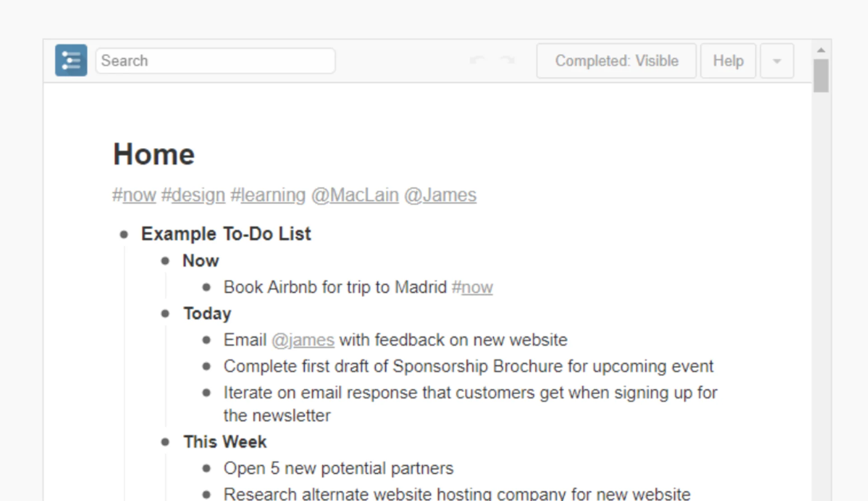
Task: Zoom into the "Example To-Do List" bullet
Action: click(x=124, y=234)
